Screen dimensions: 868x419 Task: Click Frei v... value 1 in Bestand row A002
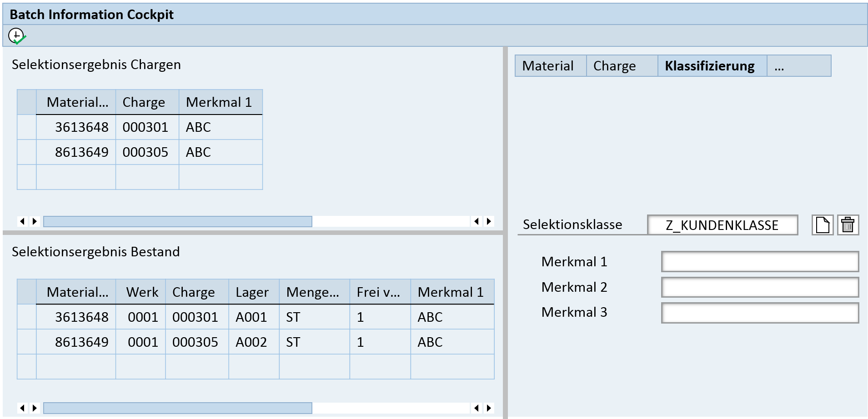click(x=380, y=342)
